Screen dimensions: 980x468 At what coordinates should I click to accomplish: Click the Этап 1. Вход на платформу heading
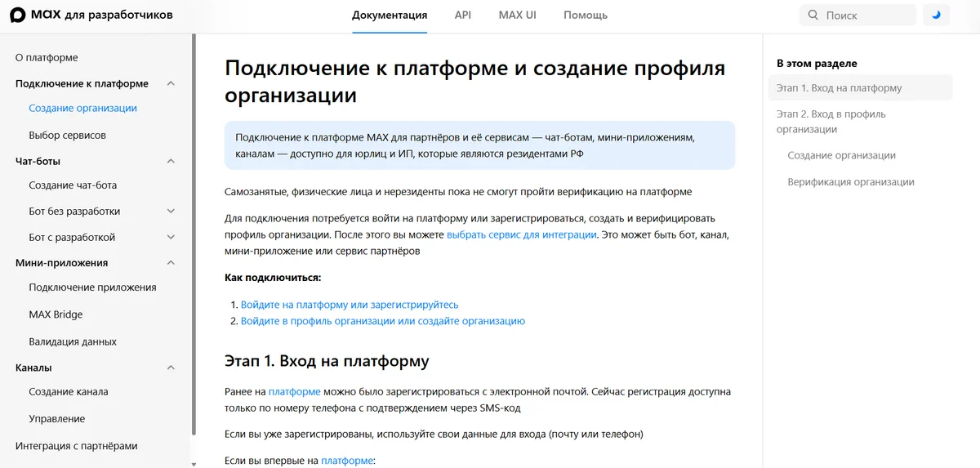[x=327, y=361]
